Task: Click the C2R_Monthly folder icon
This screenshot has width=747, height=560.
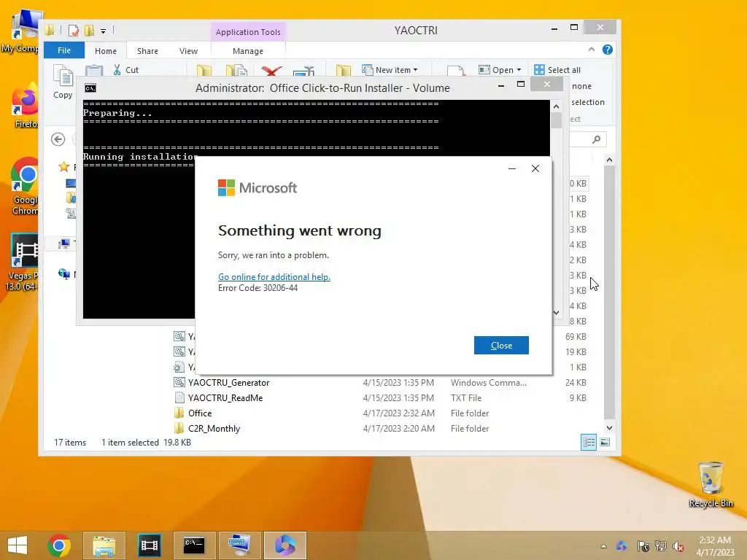Action: [x=179, y=428]
